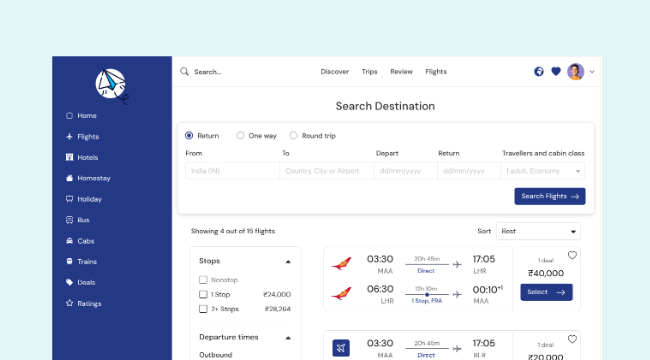Open the Sort dropdown
The width and height of the screenshot is (650, 360).
click(x=538, y=231)
